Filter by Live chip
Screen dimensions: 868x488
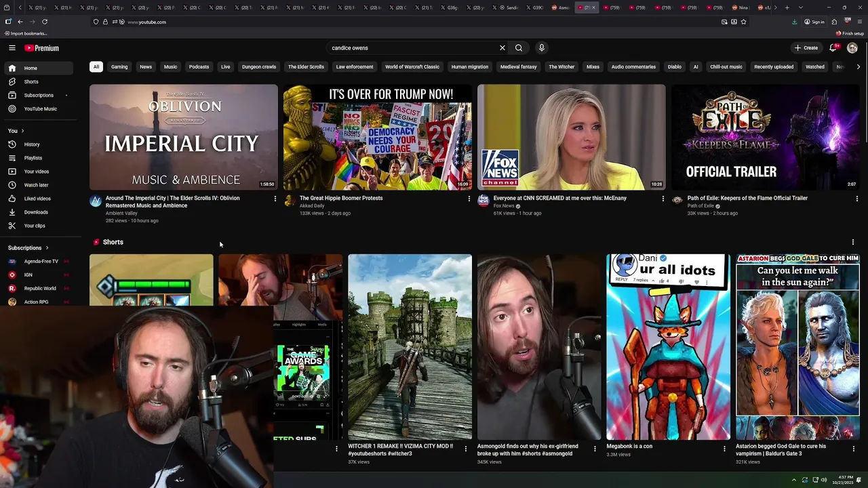pos(225,67)
